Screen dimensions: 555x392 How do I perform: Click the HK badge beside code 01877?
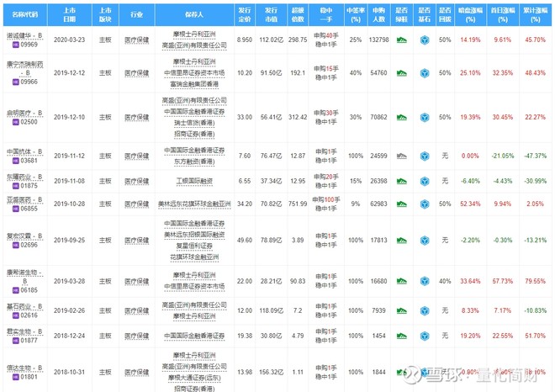pos(16,341)
